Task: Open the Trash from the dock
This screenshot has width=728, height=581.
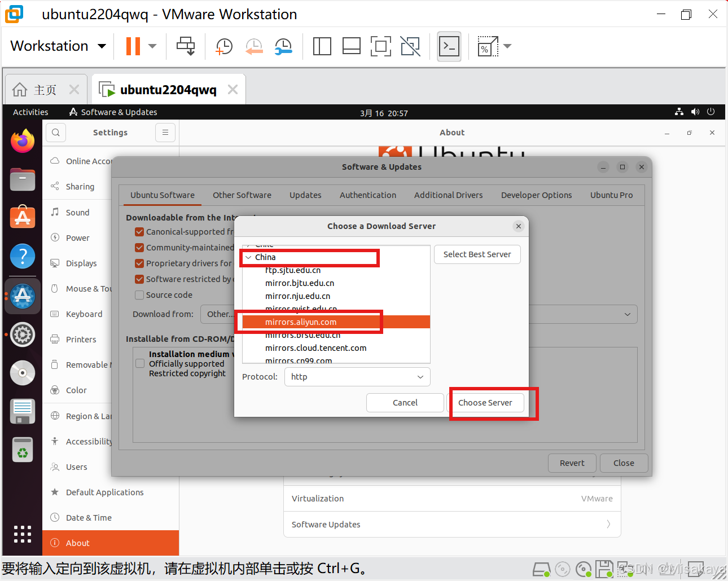Action: 23,450
